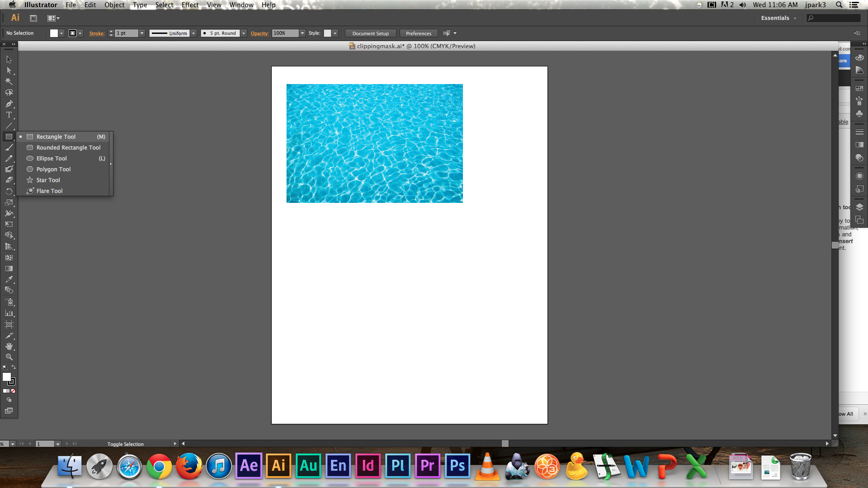Select the Line Segment tool
This screenshot has width=868, height=488.
(9, 126)
